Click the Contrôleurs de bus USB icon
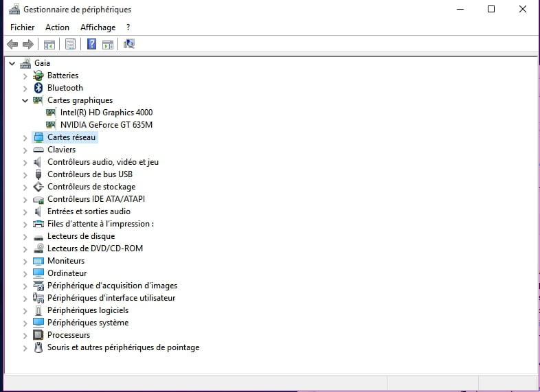Screen dimensions: 540x392 tap(38, 174)
